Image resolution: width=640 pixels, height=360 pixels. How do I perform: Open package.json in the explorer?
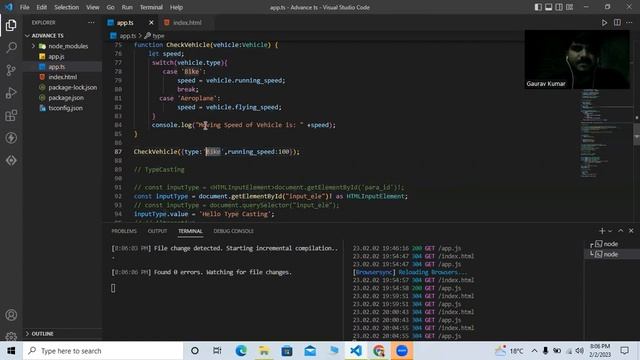point(62,98)
